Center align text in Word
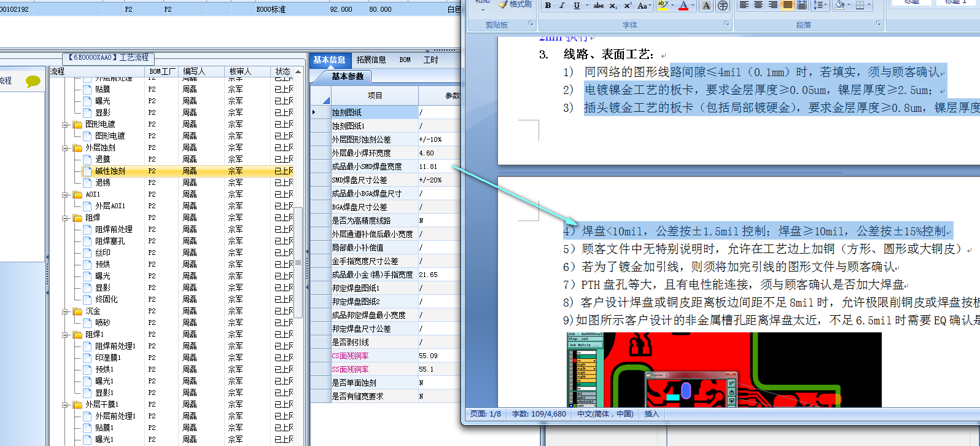This screenshot has height=446, width=980. (758, 5)
